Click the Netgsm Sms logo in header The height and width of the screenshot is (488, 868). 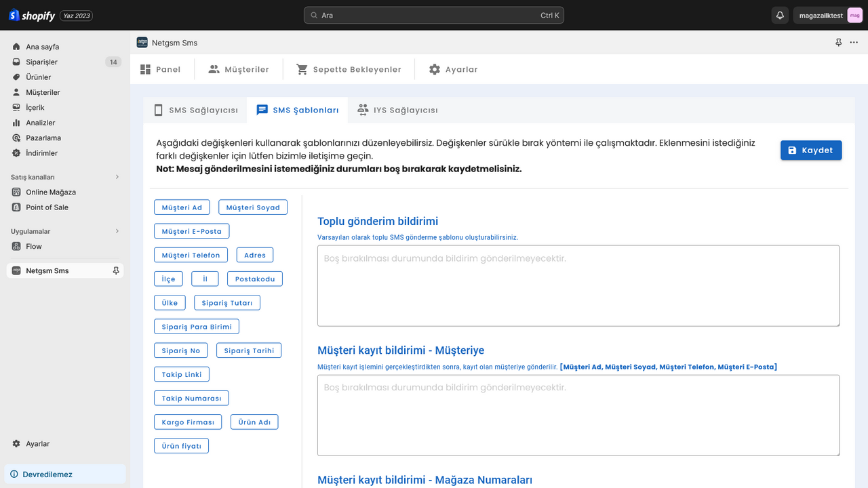142,42
